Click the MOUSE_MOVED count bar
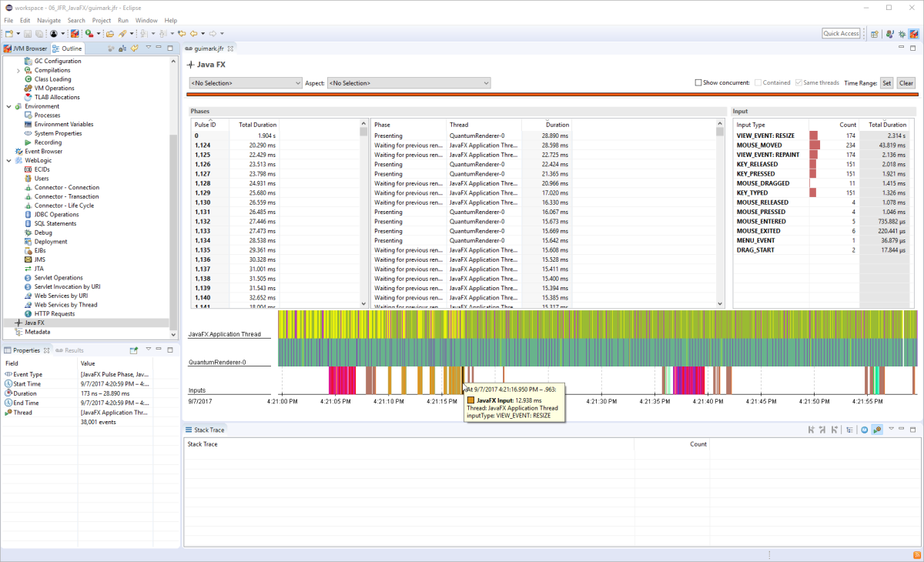924x562 pixels. click(x=815, y=145)
